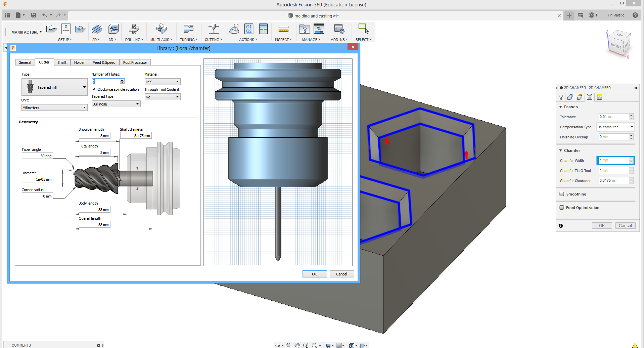
Task: Click the Zoom magnifier plus-minus icon
Action: point(306,345)
